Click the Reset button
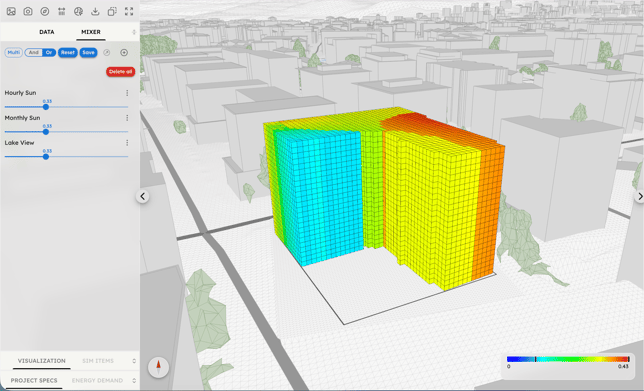 click(x=68, y=53)
